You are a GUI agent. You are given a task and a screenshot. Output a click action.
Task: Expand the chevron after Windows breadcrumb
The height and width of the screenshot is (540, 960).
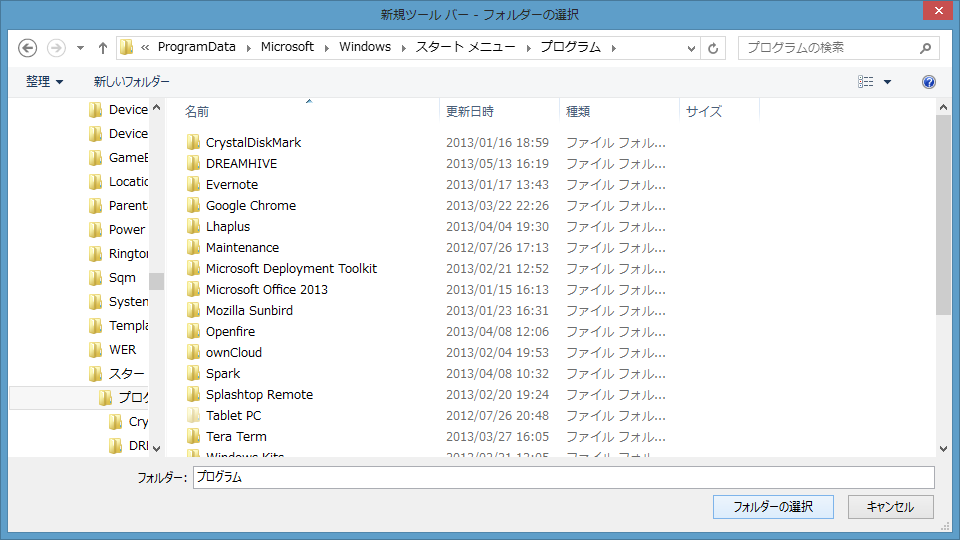pos(403,48)
